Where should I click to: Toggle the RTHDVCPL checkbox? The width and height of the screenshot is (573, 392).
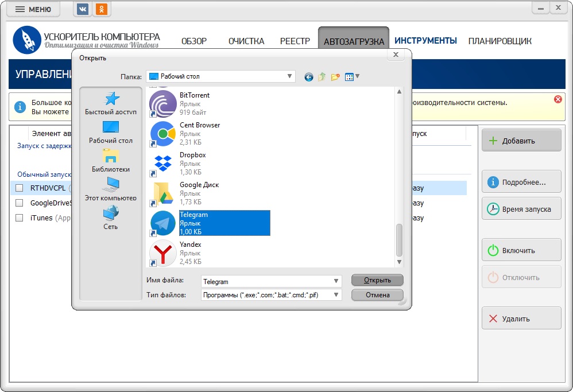[x=20, y=188]
